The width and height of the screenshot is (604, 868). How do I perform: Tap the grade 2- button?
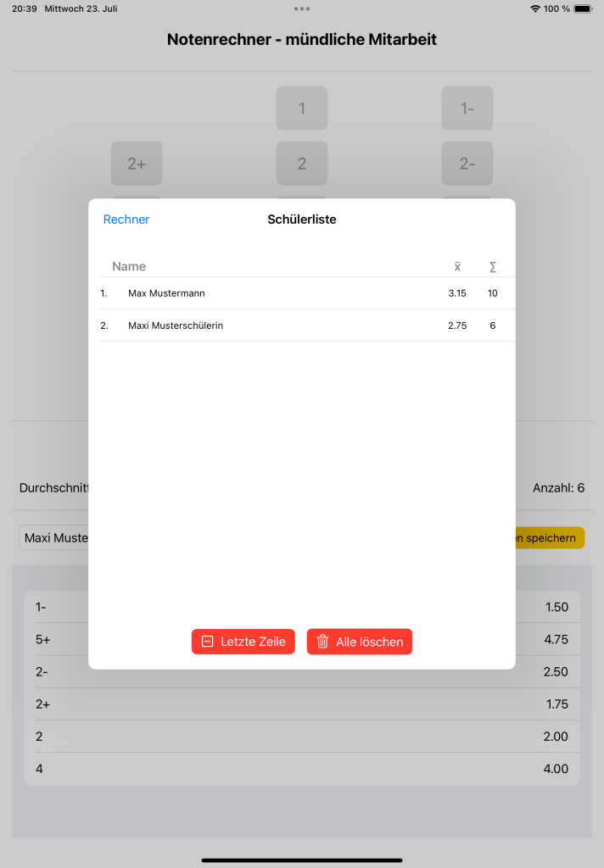[x=467, y=164]
